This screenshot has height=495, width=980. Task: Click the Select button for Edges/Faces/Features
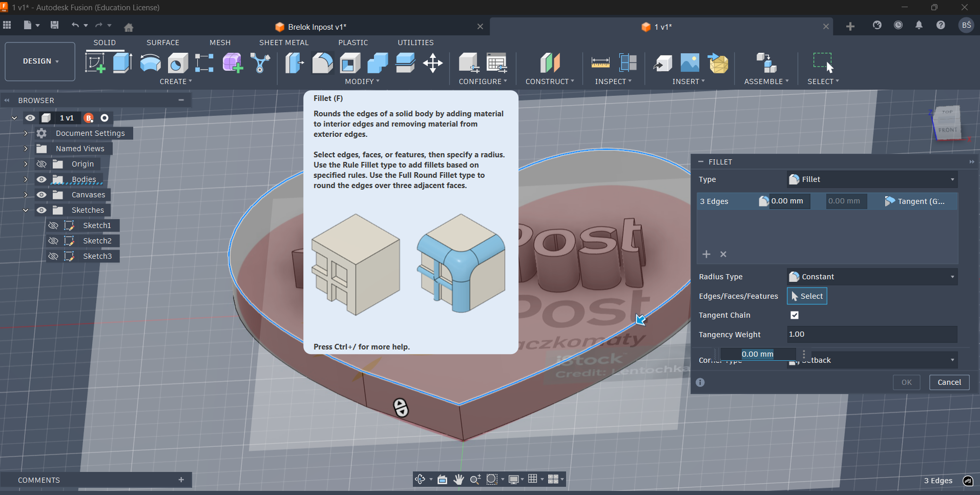(x=807, y=296)
